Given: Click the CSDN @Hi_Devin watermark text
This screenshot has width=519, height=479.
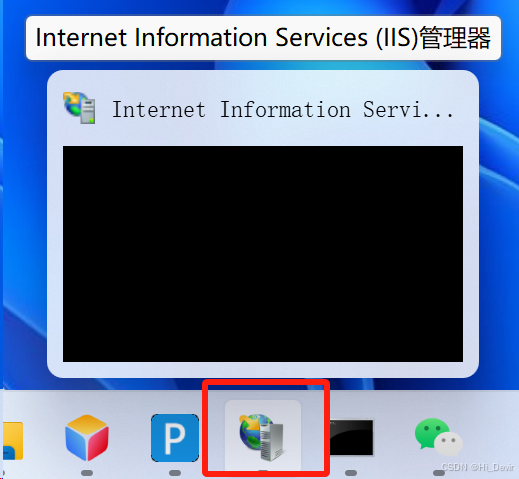Looking at the screenshot, I should tap(478, 467).
